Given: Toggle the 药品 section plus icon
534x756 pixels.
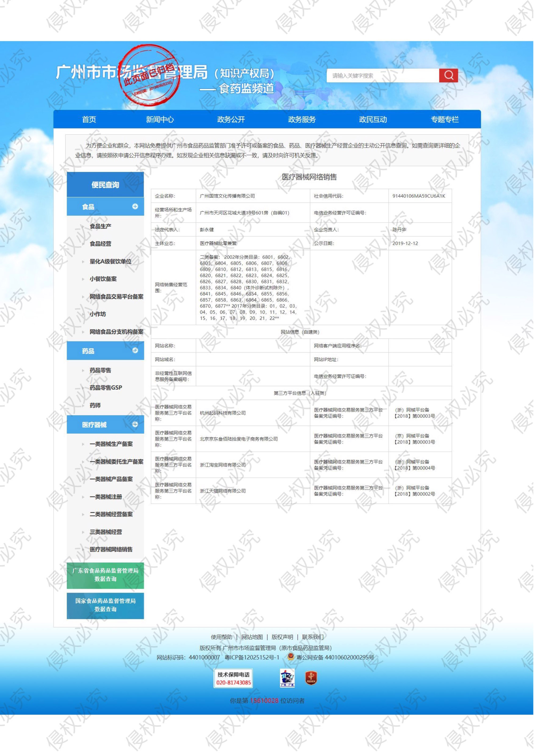Looking at the screenshot, I should (x=135, y=350).
